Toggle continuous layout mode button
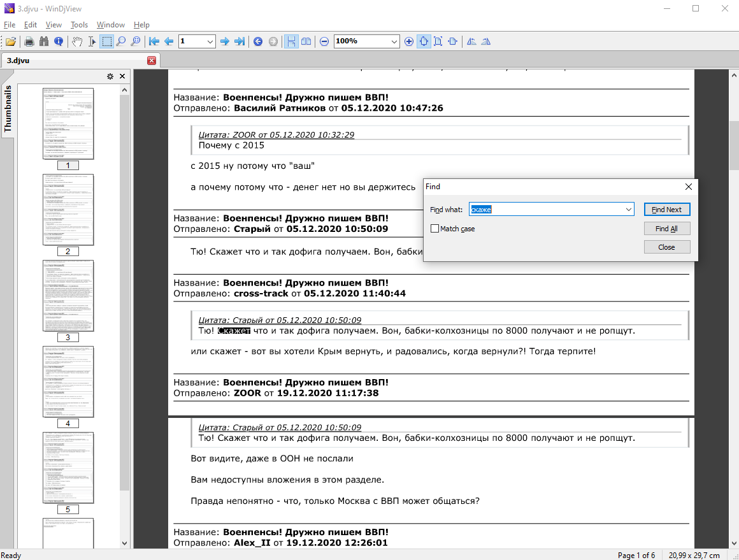 291,41
